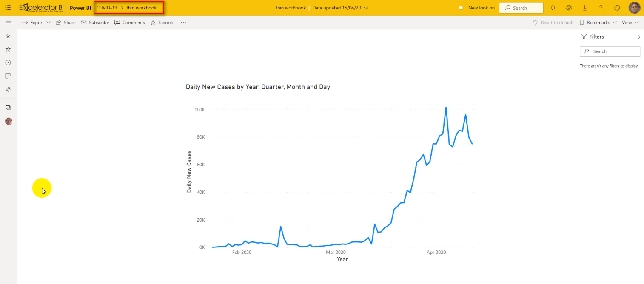Open Power BI Home from the sidebar
644x284 pixels.
pos(8,36)
